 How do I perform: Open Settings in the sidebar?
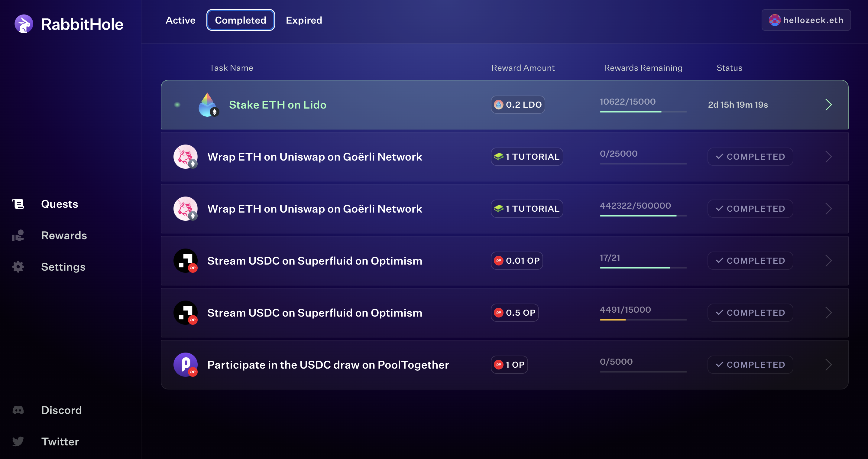click(63, 267)
